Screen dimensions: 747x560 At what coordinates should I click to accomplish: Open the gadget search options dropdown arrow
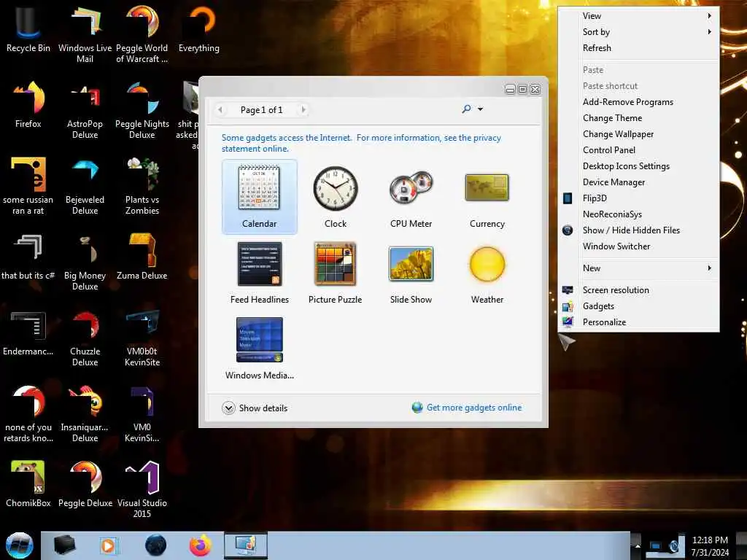pos(480,109)
